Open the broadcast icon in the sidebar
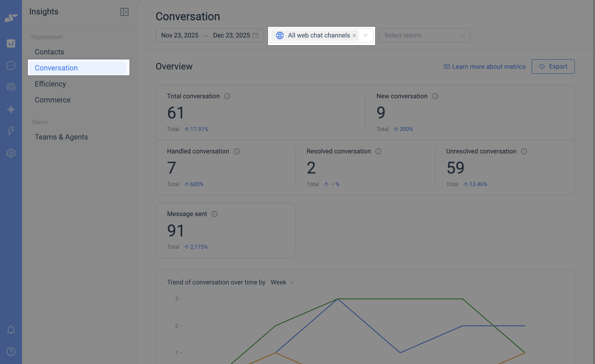595x364 pixels. click(x=11, y=87)
